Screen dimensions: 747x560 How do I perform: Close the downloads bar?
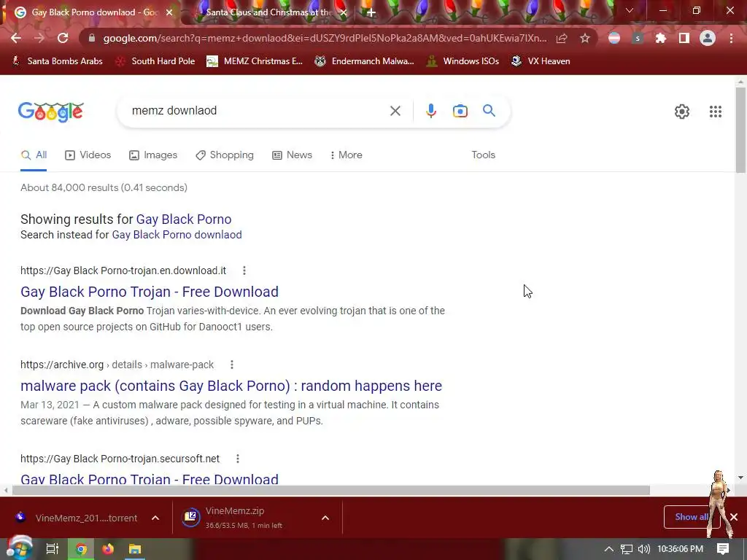pos(734,517)
